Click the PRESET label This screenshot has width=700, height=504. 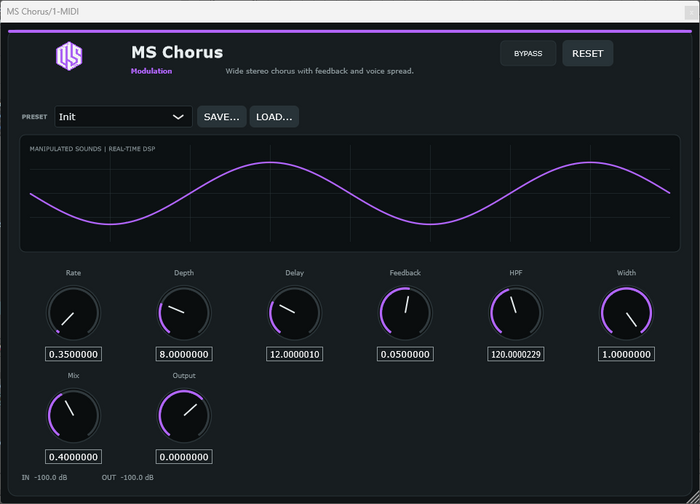[x=34, y=117]
